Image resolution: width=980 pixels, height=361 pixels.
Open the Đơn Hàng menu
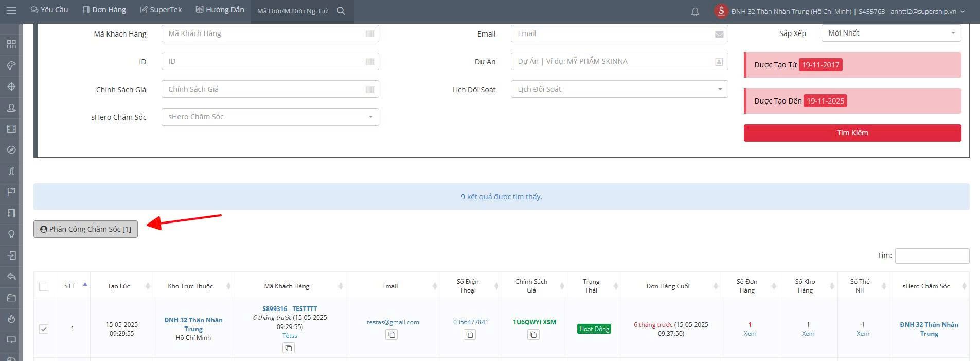(104, 10)
